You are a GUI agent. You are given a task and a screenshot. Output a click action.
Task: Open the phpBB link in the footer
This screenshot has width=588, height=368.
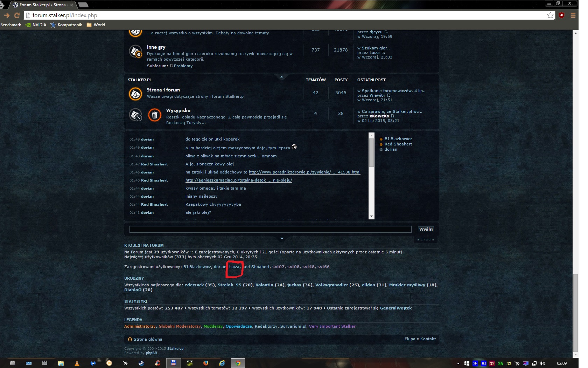point(152,353)
